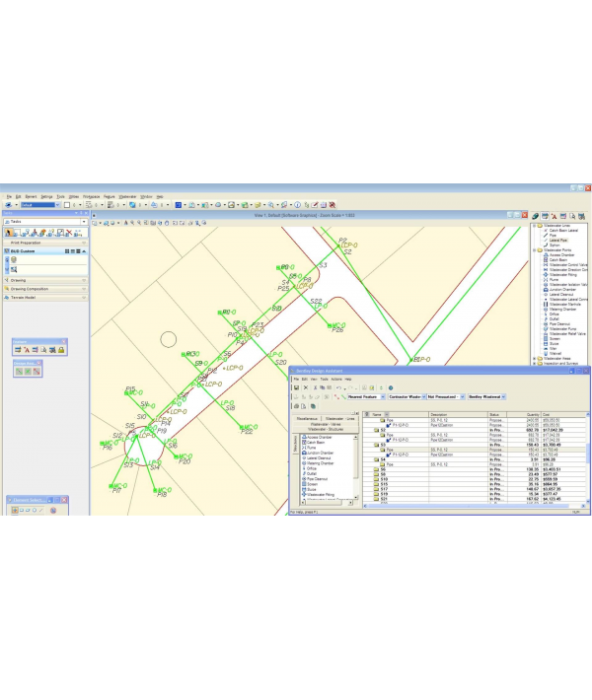Click the first zoom magnifier in view toolbar
The image size is (592, 700).
132,223
